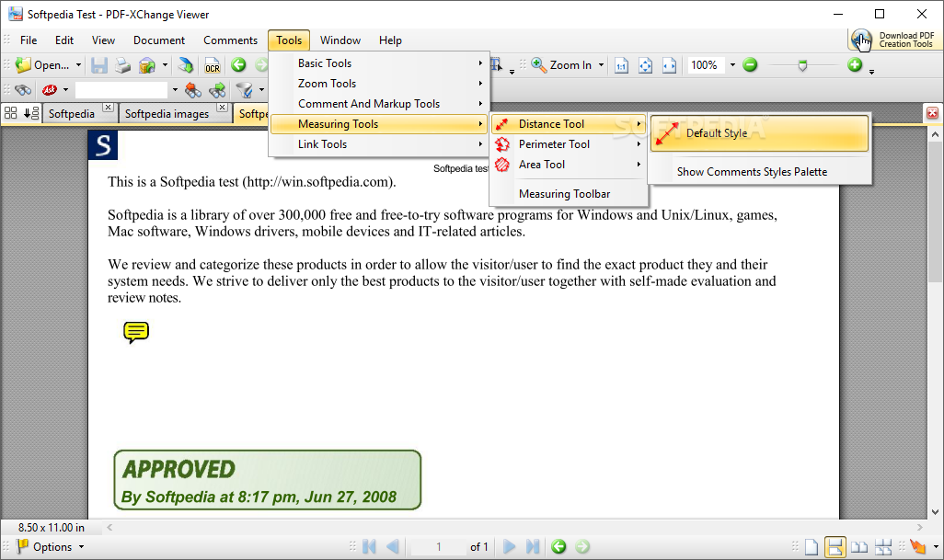Screen dimensions: 944x560
Task: Find next result binoculars icon
Action: tap(217, 90)
